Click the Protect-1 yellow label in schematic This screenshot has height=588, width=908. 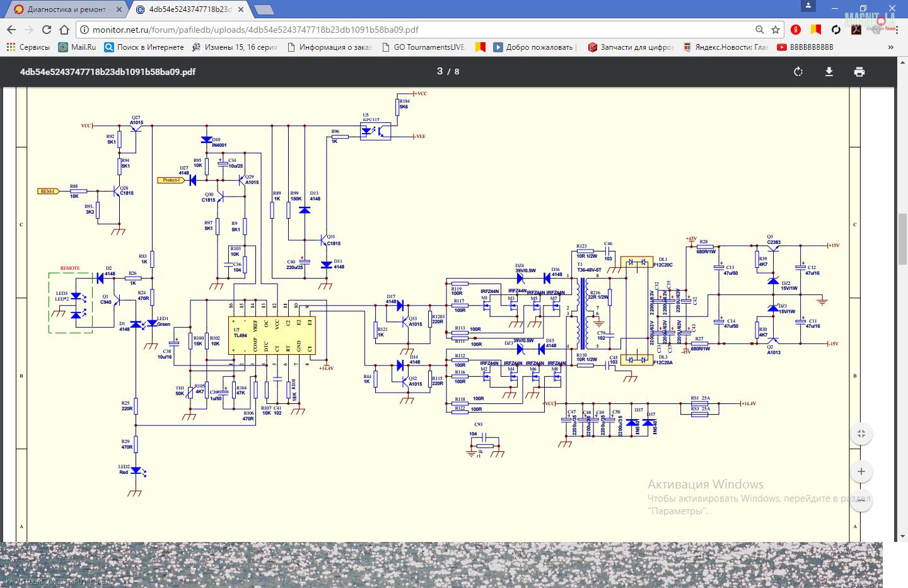tap(171, 180)
